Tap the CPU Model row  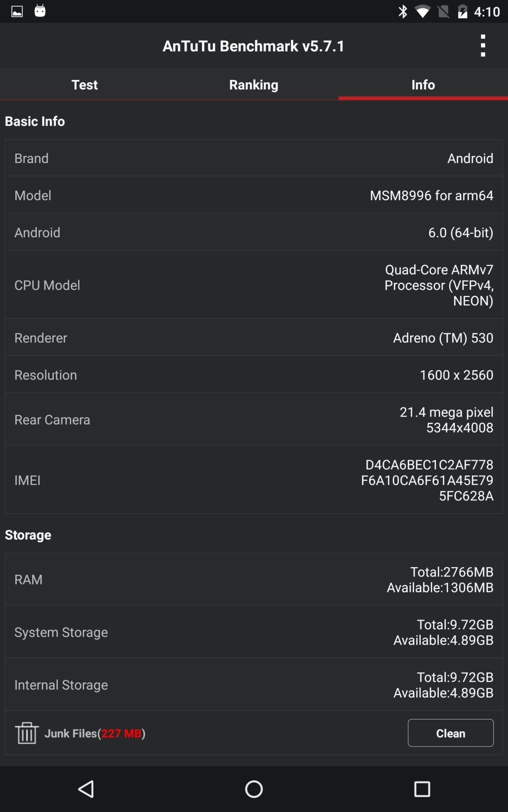click(x=254, y=285)
